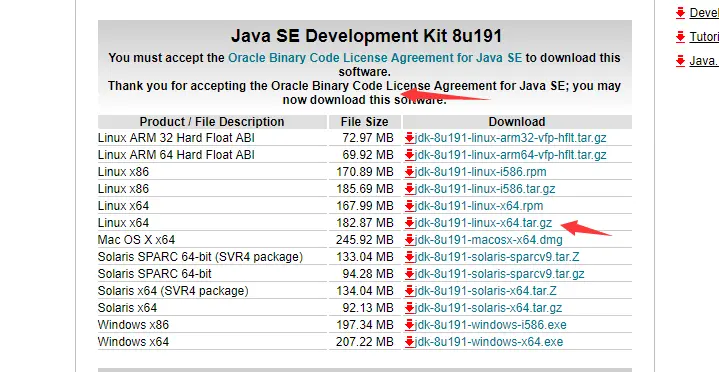The height and width of the screenshot is (372, 719).
Task: Click download arrow icon beside jdk-8u191-windows-x64.exe
Action: pos(409,342)
